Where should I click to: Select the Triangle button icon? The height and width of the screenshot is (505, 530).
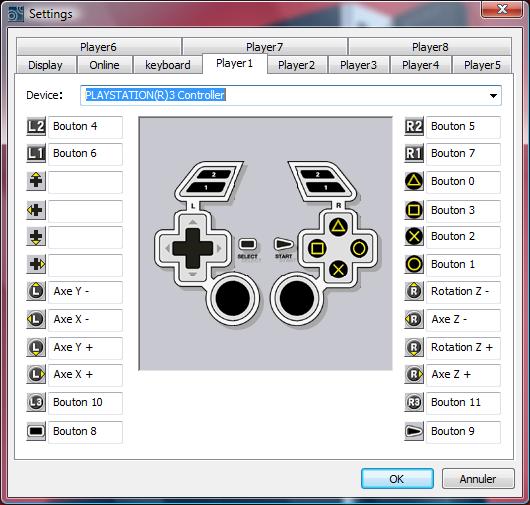(414, 182)
